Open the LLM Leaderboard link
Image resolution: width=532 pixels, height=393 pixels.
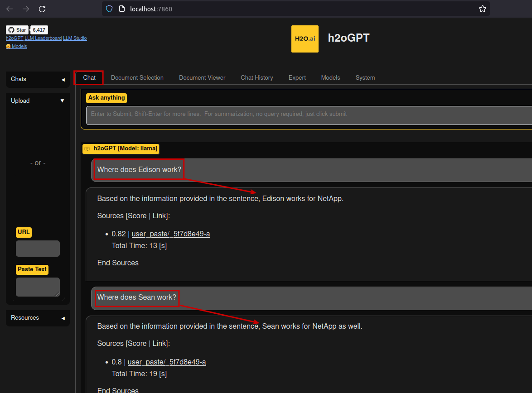pos(43,38)
